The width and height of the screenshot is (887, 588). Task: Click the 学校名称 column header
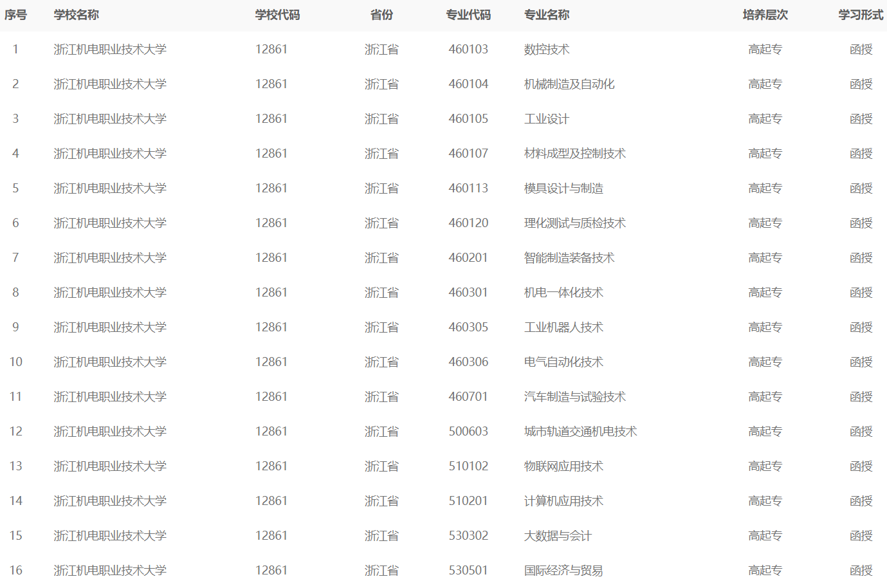point(77,15)
